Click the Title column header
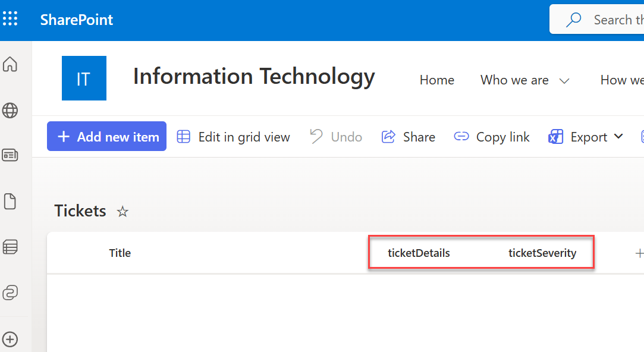Image resolution: width=644 pixels, height=352 pixels. [x=120, y=253]
